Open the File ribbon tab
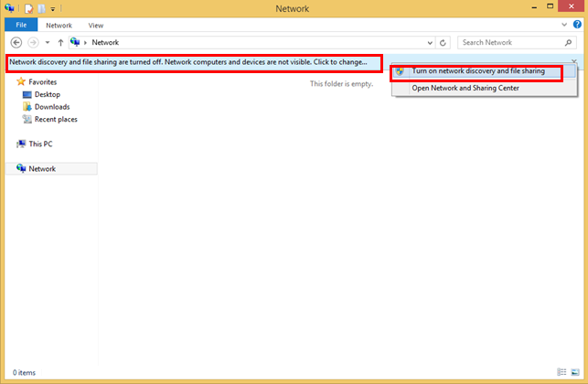588x384 pixels. coord(21,25)
